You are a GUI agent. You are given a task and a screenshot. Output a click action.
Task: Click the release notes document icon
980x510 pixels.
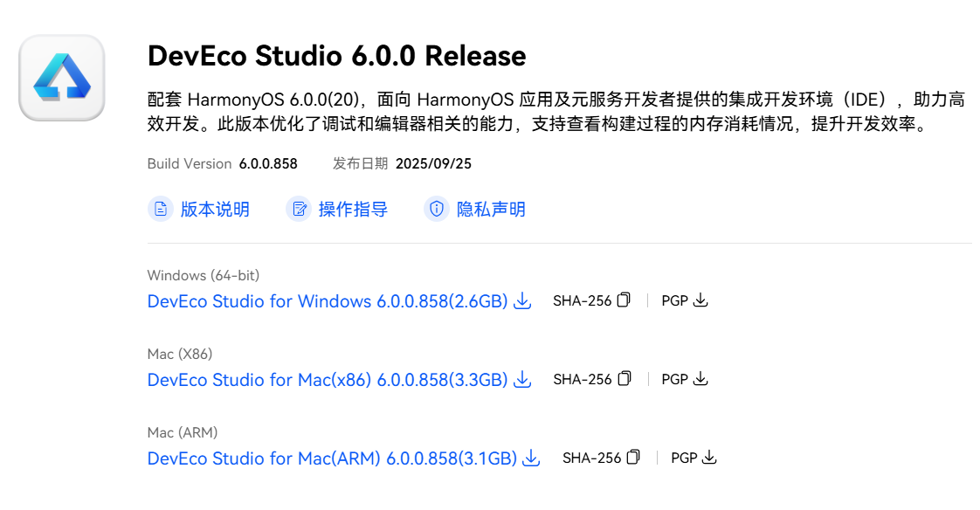pos(160,210)
